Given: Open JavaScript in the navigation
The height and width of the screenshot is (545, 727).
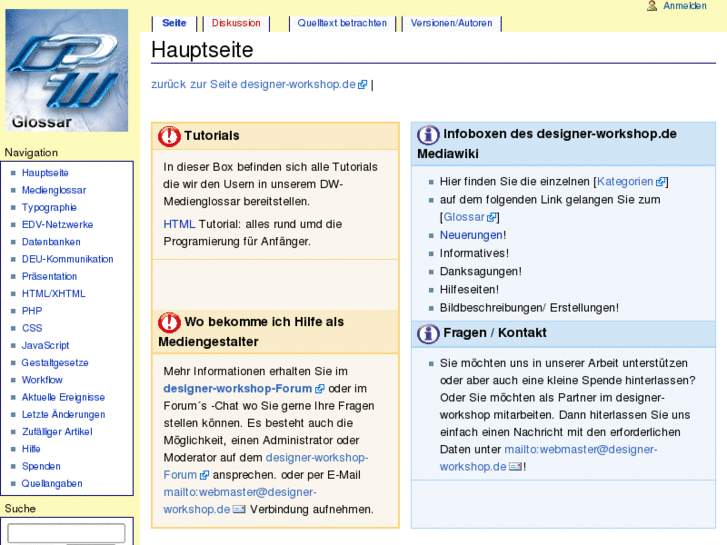Looking at the screenshot, I should [x=45, y=346].
